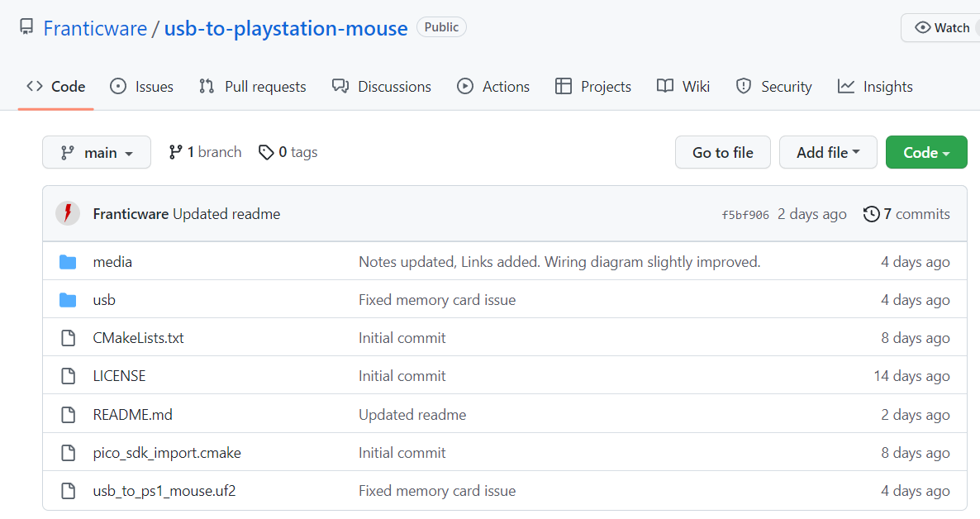The image size is (980, 519).
Task: Click the commits history clock icon
Action: click(871, 214)
